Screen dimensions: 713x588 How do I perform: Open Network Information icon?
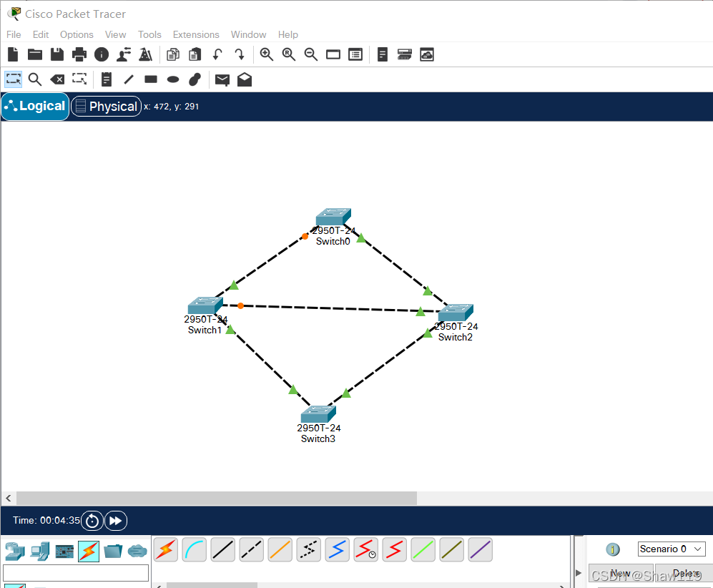point(102,54)
